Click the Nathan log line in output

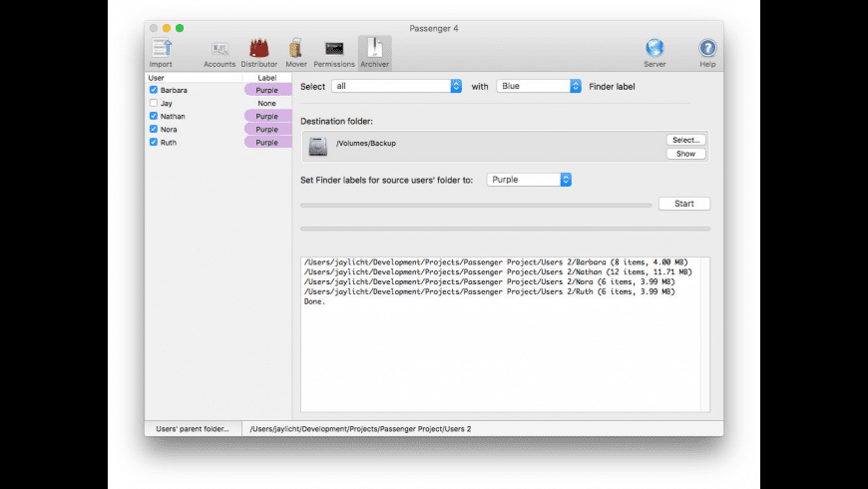coord(498,271)
